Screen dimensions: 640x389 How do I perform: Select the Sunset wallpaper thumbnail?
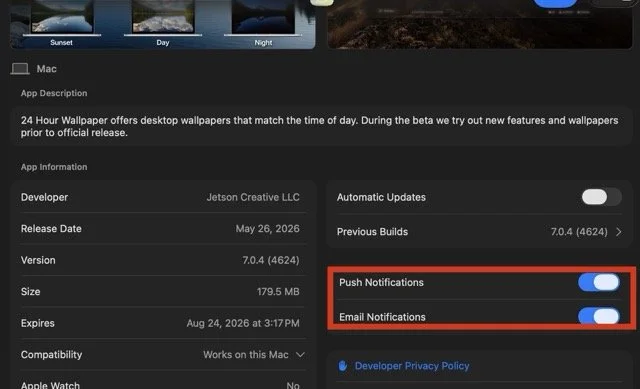(62, 17)
